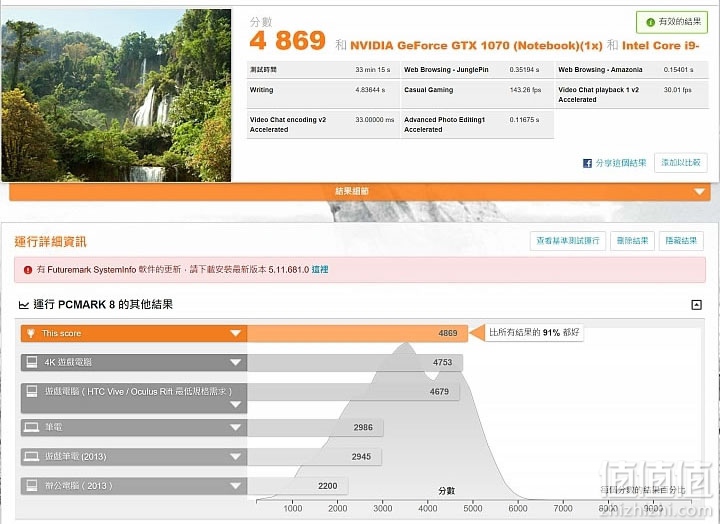Click the 33 min 15 s test time value

pos(372,70)
